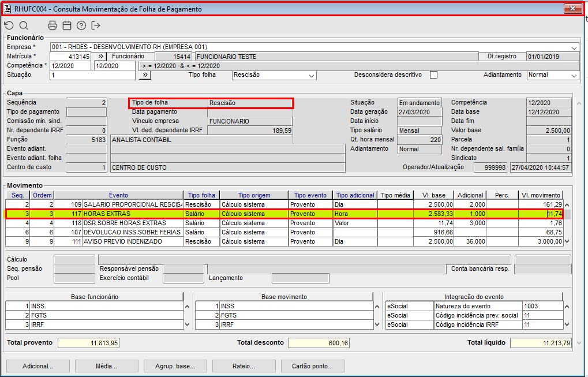This screenshot has height=377, width=588.
Task: Toggle the Desconsidera descritivo checkbox
Action: point(434,75)
